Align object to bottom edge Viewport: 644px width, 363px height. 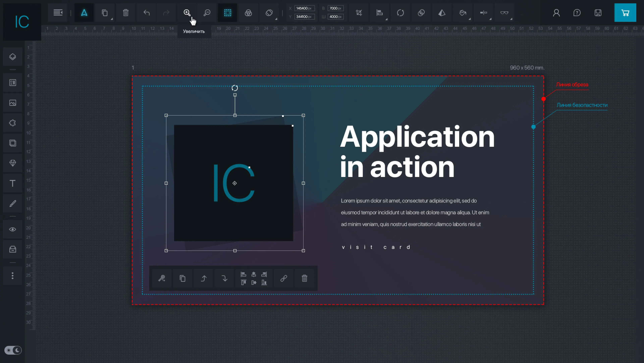tap(264, 283)
